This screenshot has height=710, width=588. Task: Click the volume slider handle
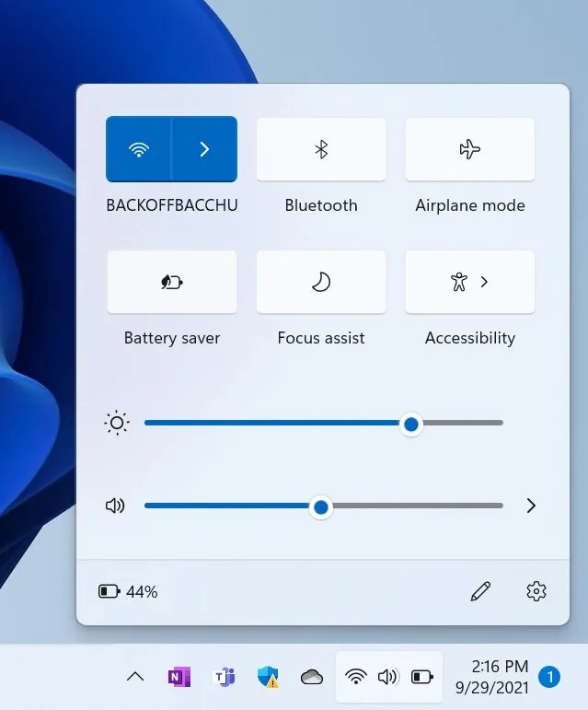click(x=320, y=506)
